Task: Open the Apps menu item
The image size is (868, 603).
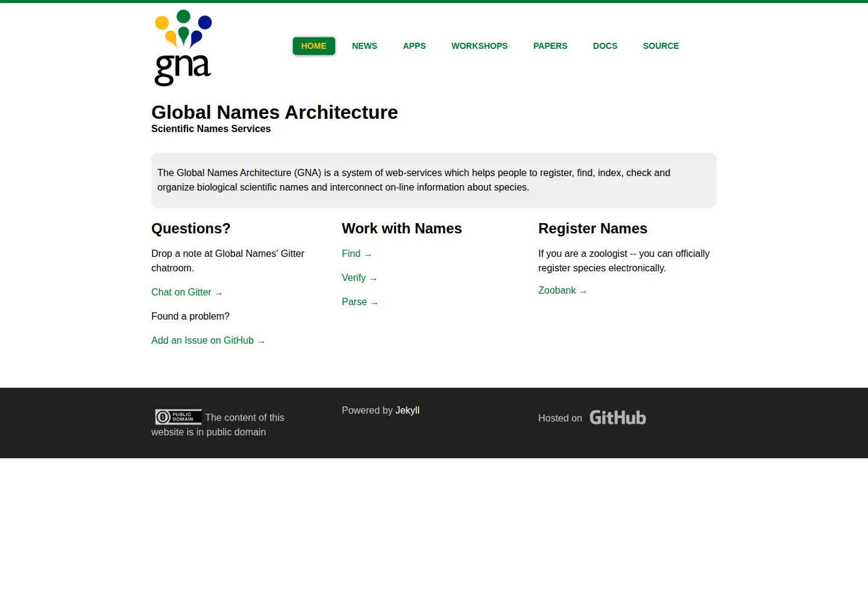Action: pyautogui.click(x=415, y=46)
